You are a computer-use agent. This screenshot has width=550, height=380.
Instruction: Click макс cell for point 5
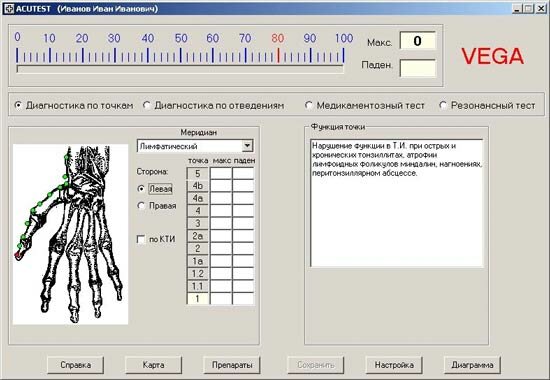tap(221, 173)
